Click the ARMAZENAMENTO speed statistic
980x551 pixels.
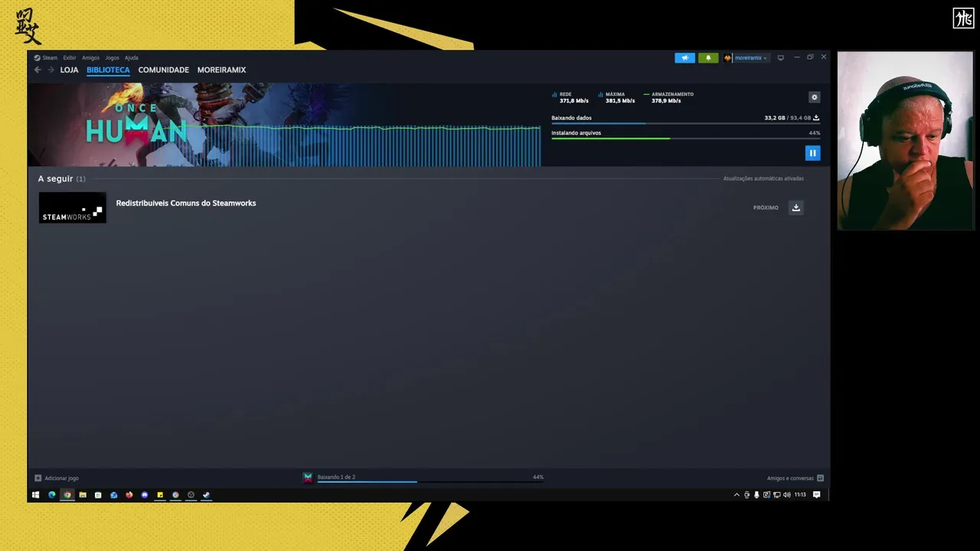point(668,97)
